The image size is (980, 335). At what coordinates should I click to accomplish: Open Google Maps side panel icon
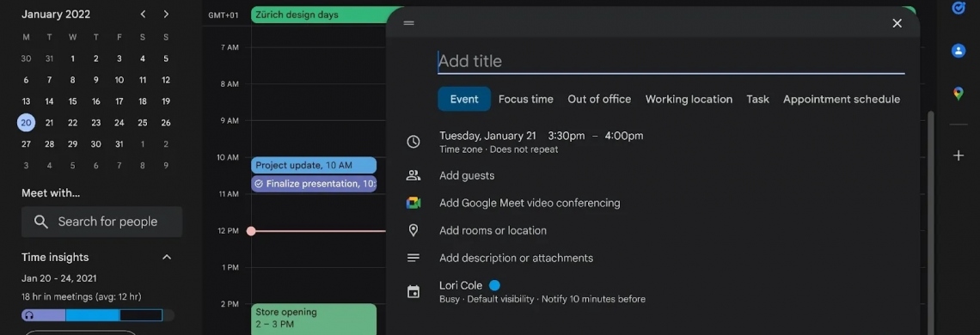pos(959,94)
